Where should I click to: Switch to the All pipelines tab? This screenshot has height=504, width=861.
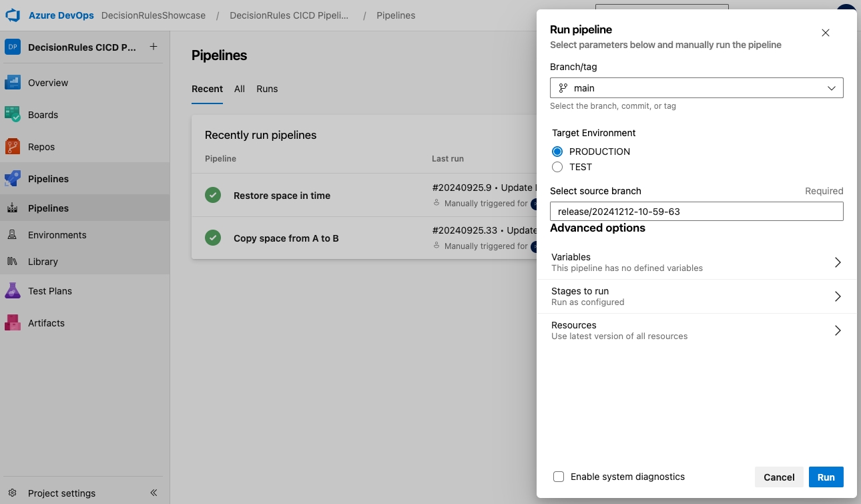(x=240, y=89)
